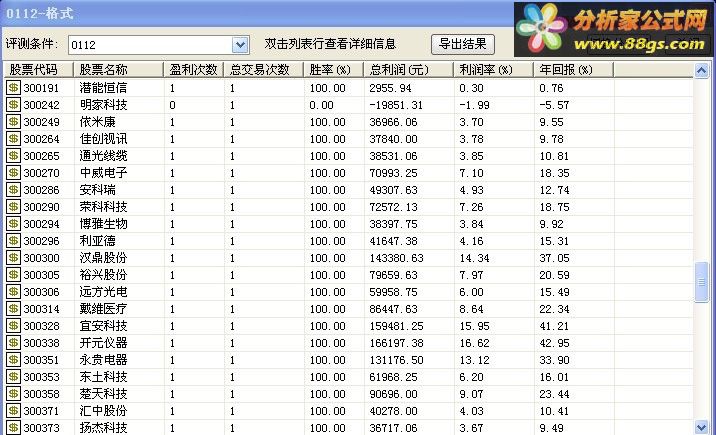The width and height of the screenshot is (716, 435).
Task: Select the row named 依米康
Action: pos(349,122)
